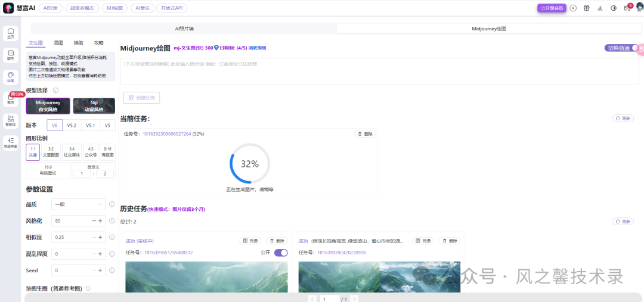The height and width of the screenshot is (302, 644).
Task: Focus the prompt text input area
Action: tap(379, 71)
